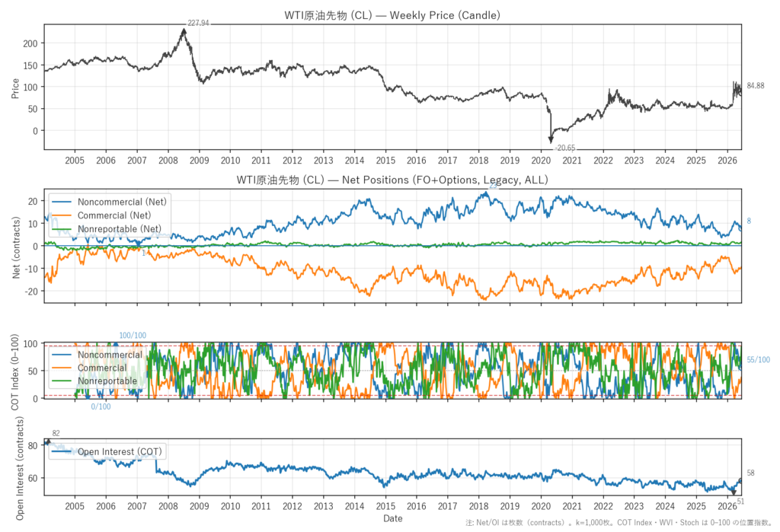
Task: Click the 100/100 COT index annotation
Action: 133,336
